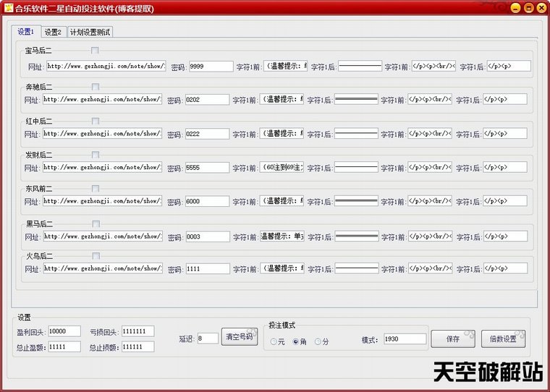Open the 计划设置测试 tab
The width and height of the screenshot is (550, 392).
[90, 32]
